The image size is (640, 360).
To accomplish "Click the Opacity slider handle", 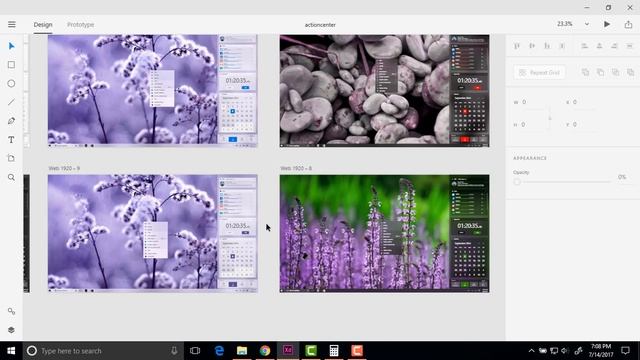I will pos(517,182).
